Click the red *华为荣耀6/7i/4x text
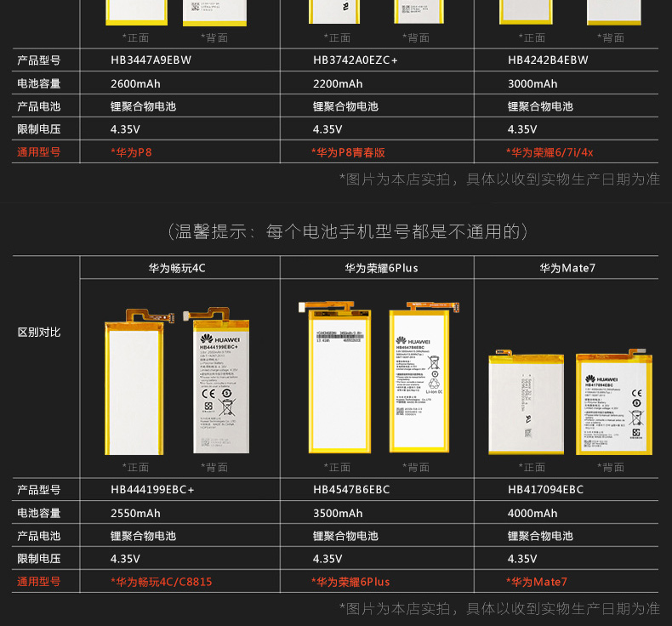The image size is (672, 626). (550, 152)
